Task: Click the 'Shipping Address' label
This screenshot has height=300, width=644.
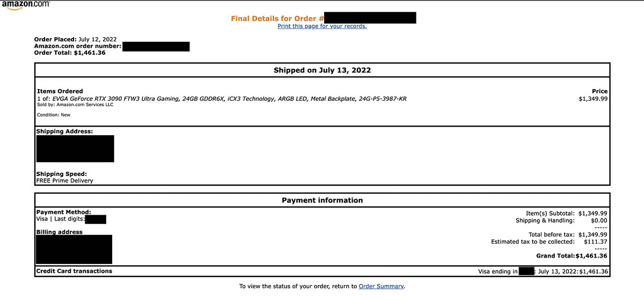Action: [x=64, y=131]
